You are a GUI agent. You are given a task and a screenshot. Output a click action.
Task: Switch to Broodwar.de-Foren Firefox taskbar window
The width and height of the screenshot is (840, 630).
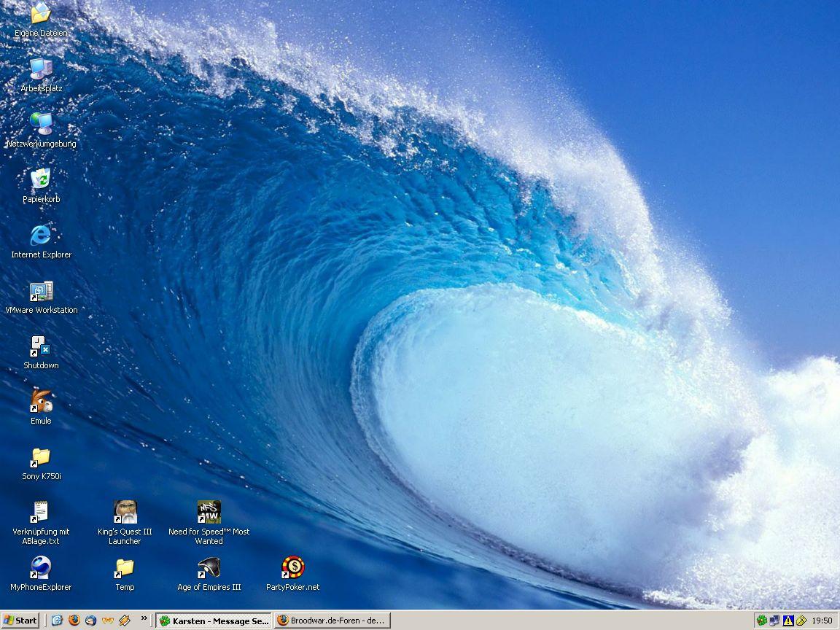[x=332, y=621]
